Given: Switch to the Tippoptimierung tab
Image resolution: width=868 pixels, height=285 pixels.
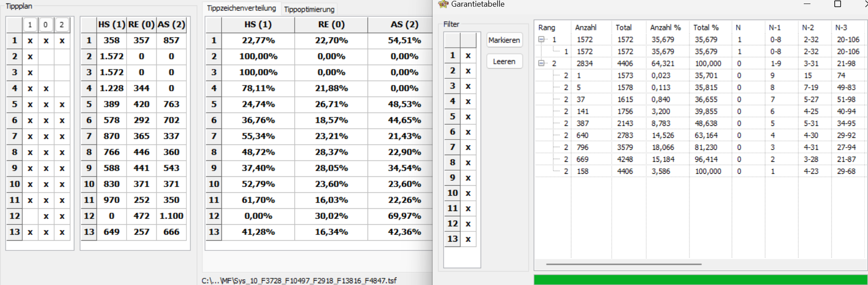Looking at the screenshot, I should point(309,9).
